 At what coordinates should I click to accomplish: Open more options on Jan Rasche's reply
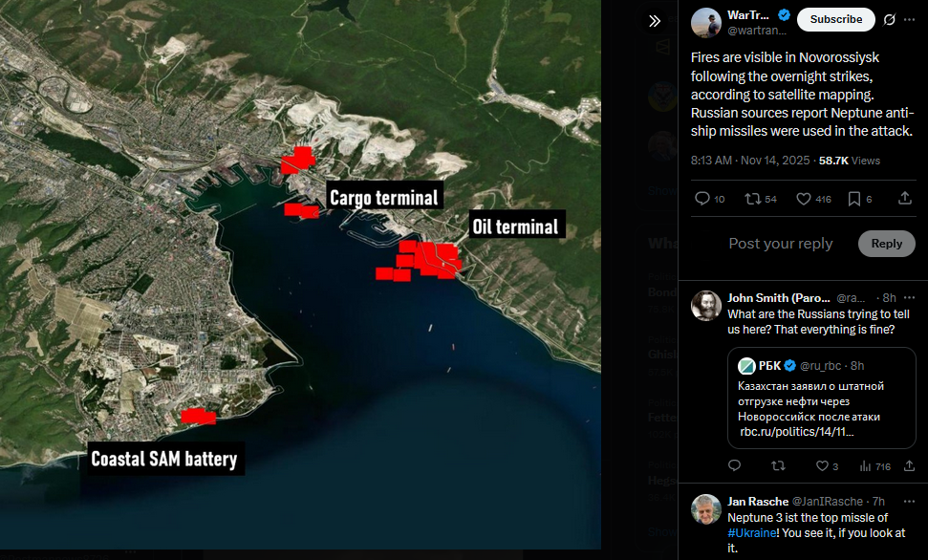click(910, 502)
